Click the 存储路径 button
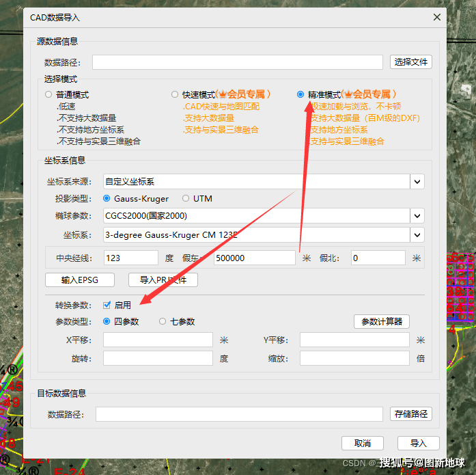The height and width of the screenshot is (475, 476). pos(410,414)
